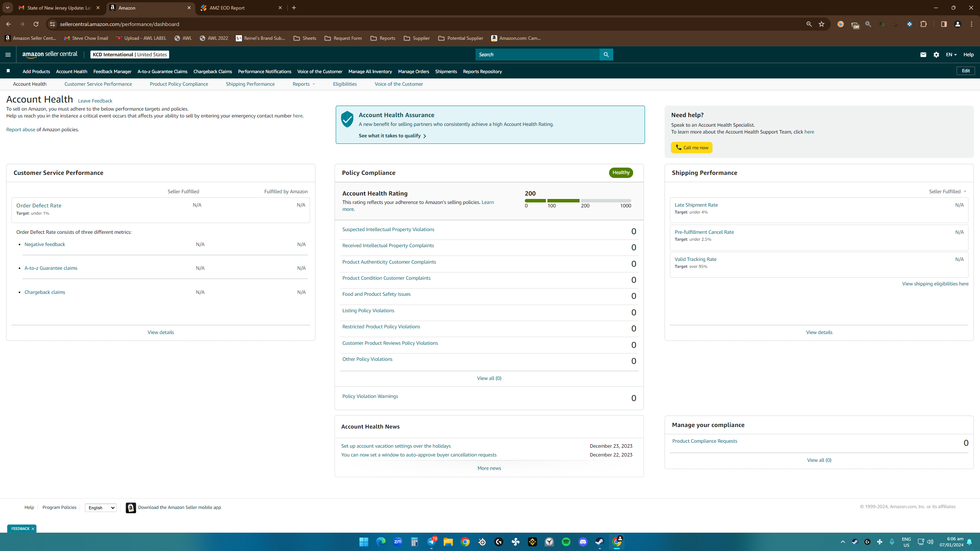Image resolution: width=980 pixels, height=551 pixels.
Task: Click the Edit button in favorites bar
Action: (x=966, y=71)
